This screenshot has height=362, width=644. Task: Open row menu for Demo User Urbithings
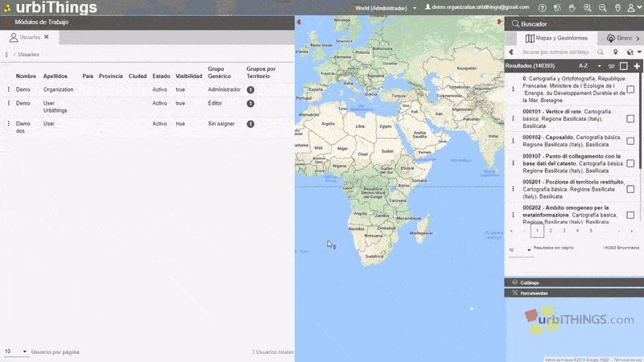point(9,103)
